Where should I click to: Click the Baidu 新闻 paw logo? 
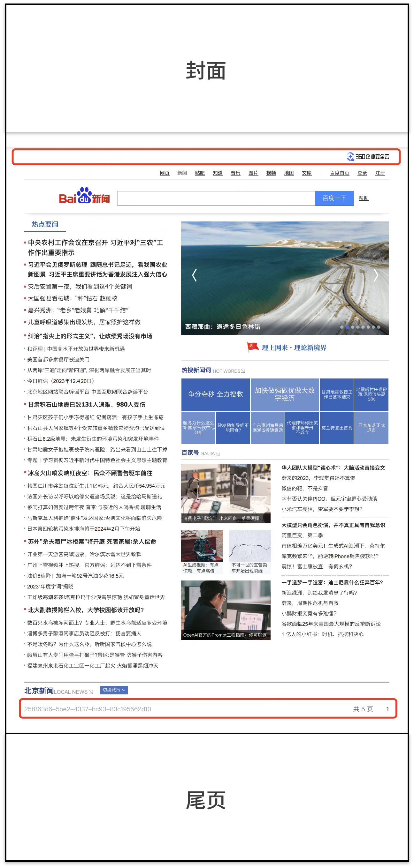tap(84, 196)
